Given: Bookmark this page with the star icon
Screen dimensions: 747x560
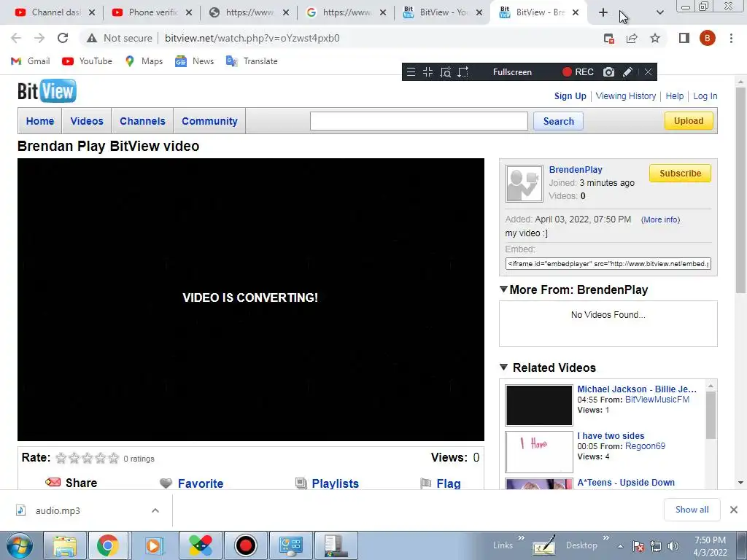Looking at the screenshot, I should point(655,38).
